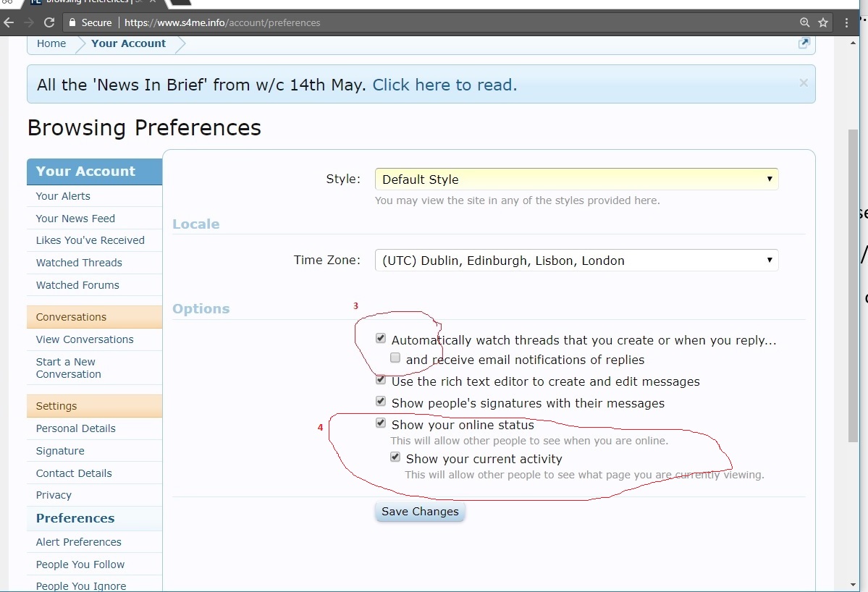Open the Style dropdown
The image size is (868, 592).
[x=576, y=179]
